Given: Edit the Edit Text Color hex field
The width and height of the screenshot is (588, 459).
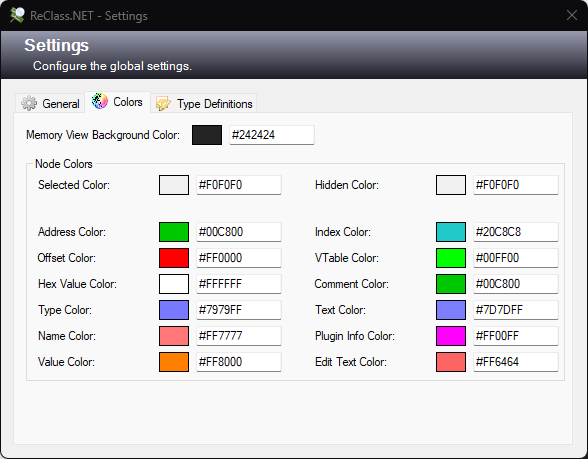Looking at the screenshot, I should tap(516, 362).
